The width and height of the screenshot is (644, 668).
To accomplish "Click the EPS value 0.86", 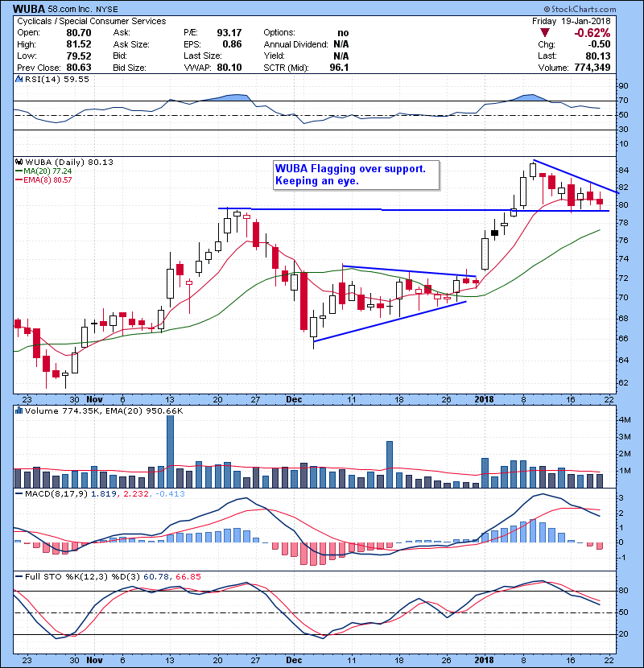I will click(232, 44).
